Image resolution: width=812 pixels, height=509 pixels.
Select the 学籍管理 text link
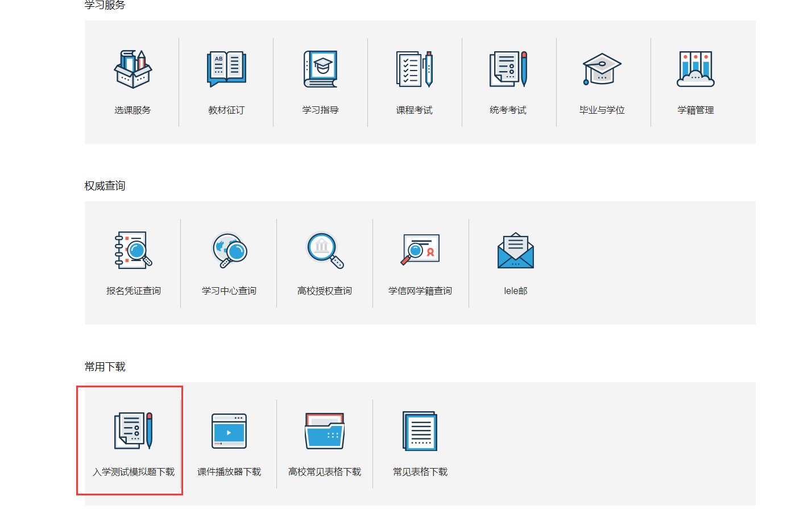tap(695, 110)
